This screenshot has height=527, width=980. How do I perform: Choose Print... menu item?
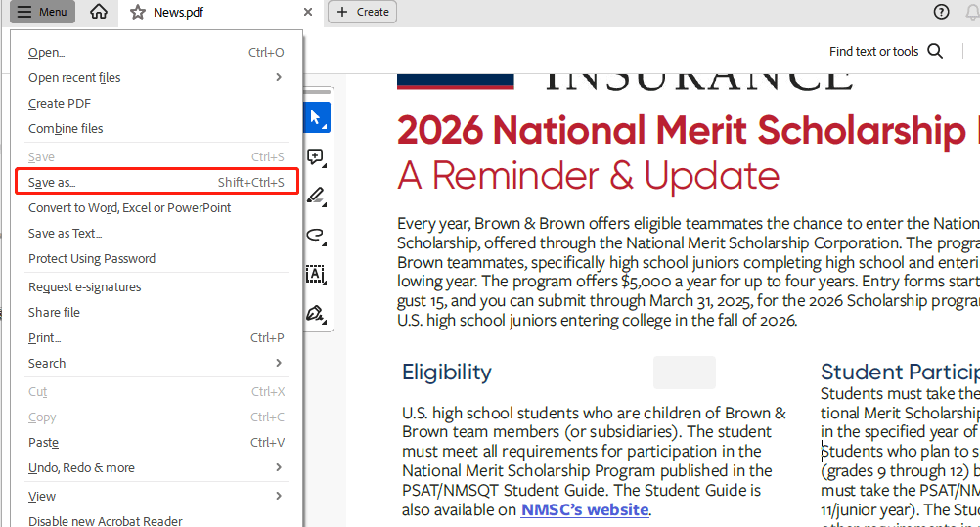(156, 337)
